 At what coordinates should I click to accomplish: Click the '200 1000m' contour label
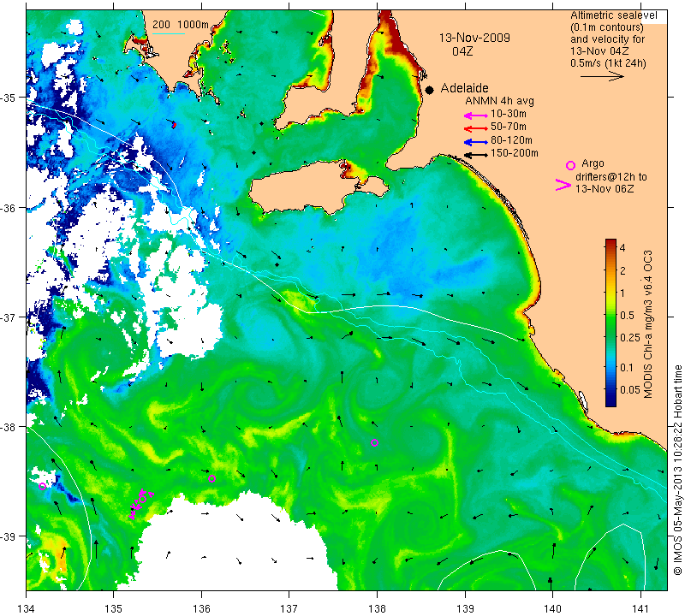[x=181, y=25]
